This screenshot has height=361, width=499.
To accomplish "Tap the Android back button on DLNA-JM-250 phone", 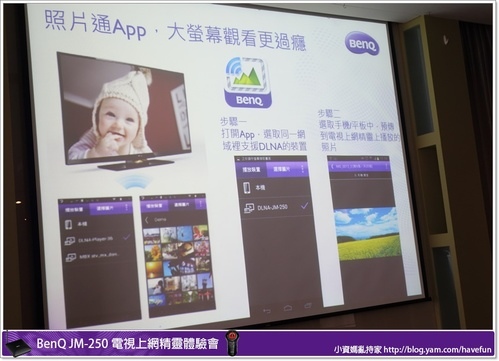I will tap(266, 311).
